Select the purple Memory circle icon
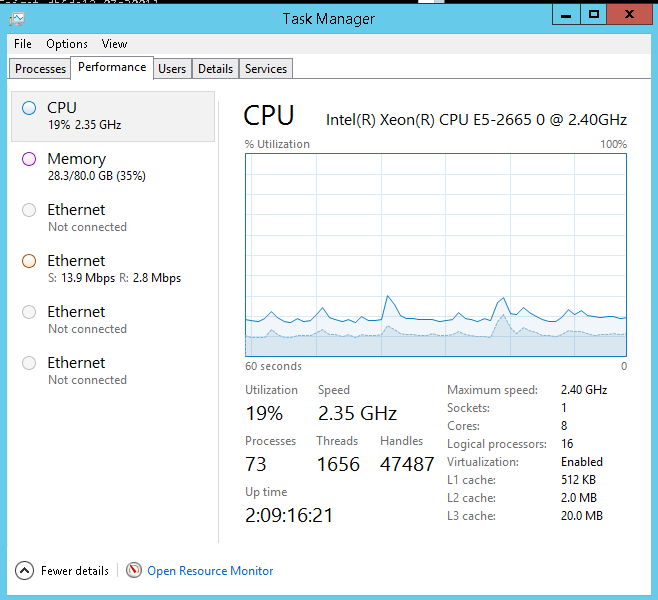This screenshot has width=658, height=600. [29, 159]
